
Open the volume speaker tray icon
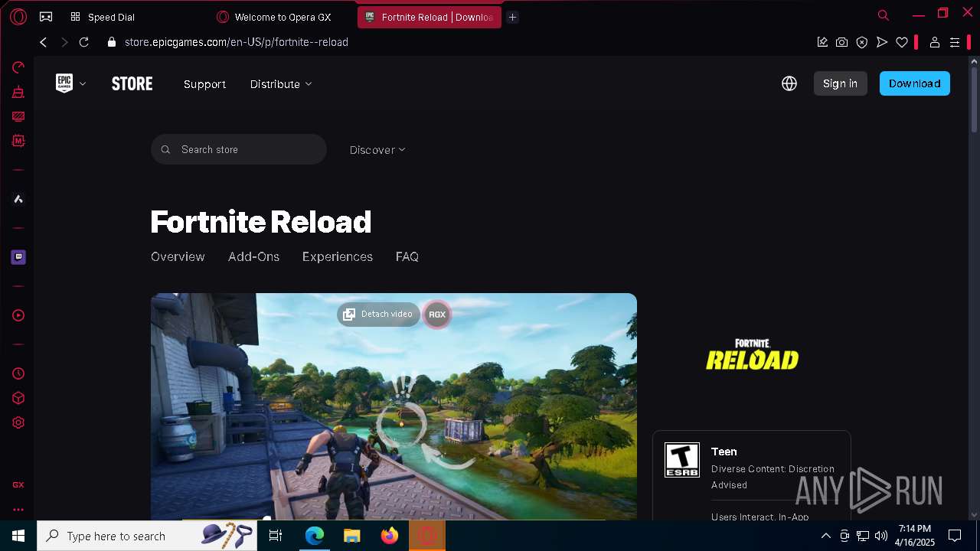[881, 536]
